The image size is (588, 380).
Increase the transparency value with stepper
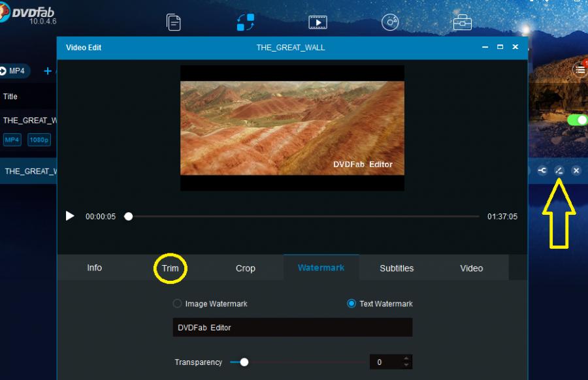click(406, 358)
